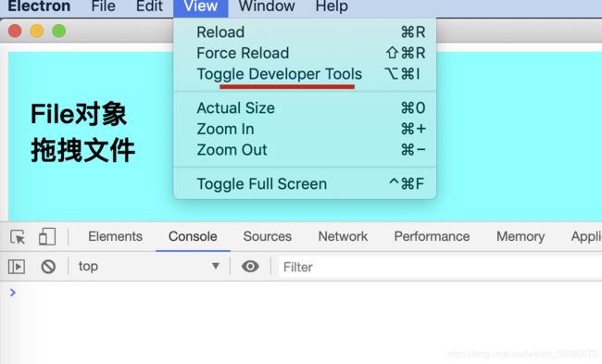Open the top context dropdown
The width and height of the screenshot is (602, 364).
[149, 266]
